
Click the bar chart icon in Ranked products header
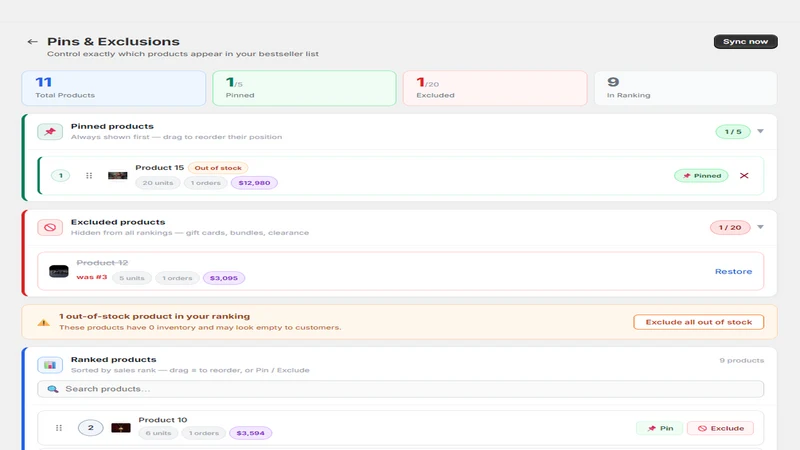(50, 365)
